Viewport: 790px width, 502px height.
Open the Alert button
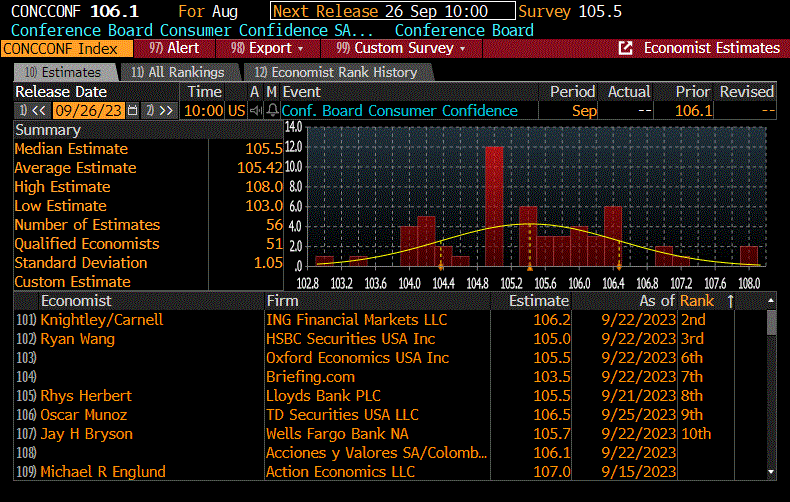point(174,48)
